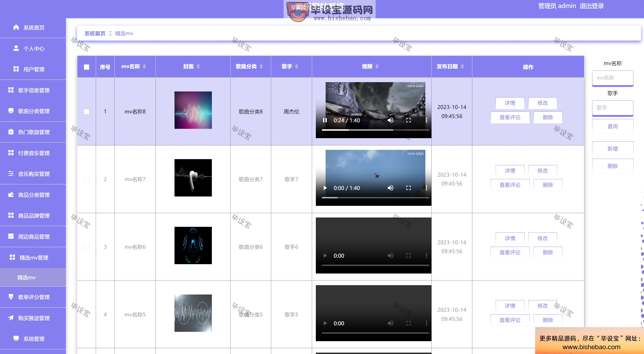Open more options on mv名称8 video
Image resolution: width=644 pixels, height=354 pixels.
coord(426,120)
